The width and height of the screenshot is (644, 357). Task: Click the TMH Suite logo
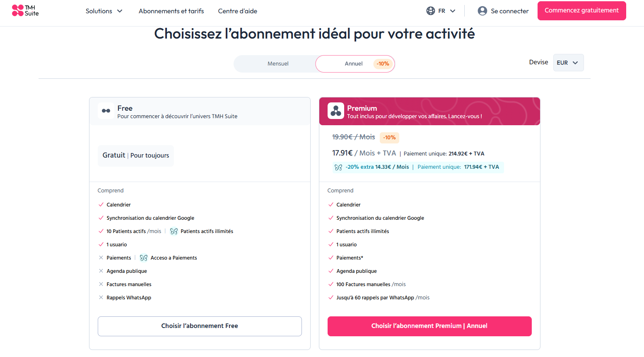click(x=25, y=11)
